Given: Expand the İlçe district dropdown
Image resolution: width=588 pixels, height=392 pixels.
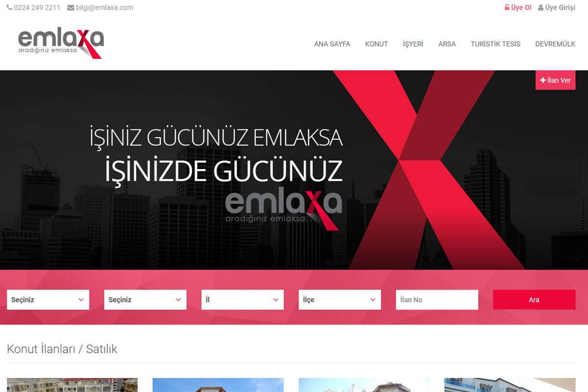Looking at the screenshot, I should pos(340,300).
